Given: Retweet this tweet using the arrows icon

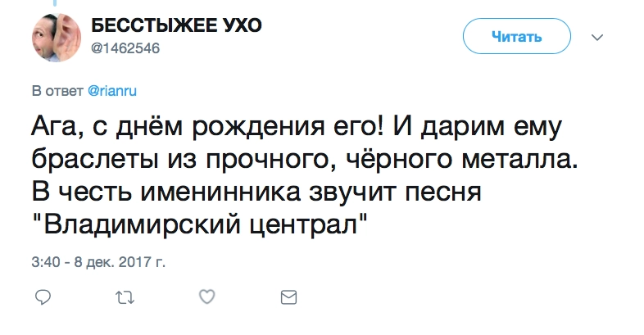Looking at the screenshot, I should pos(125,296).
